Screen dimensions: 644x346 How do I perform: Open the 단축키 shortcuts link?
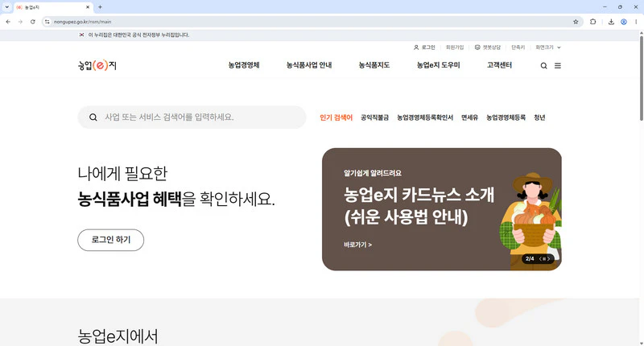[x=518, y=47]
